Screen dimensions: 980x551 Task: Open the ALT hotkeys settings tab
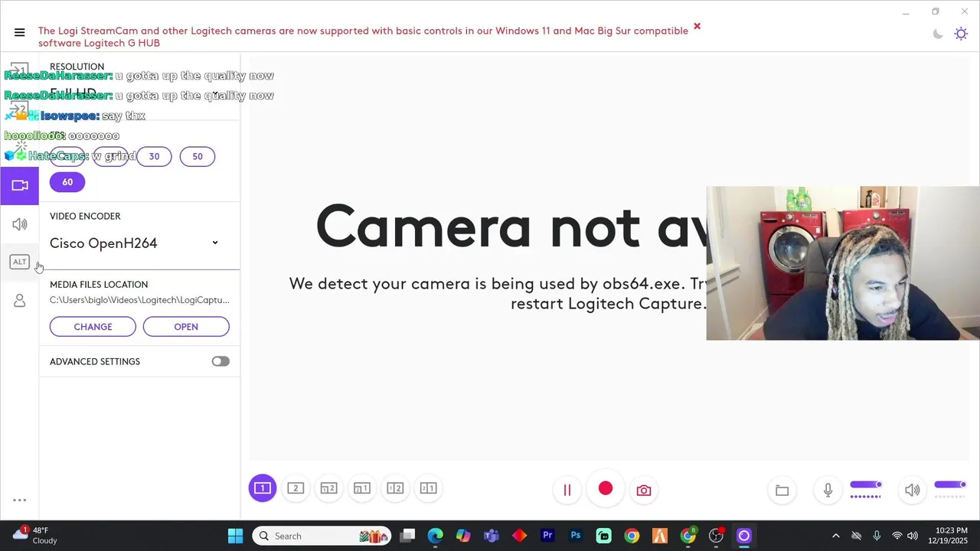click(x=19, y=262)
